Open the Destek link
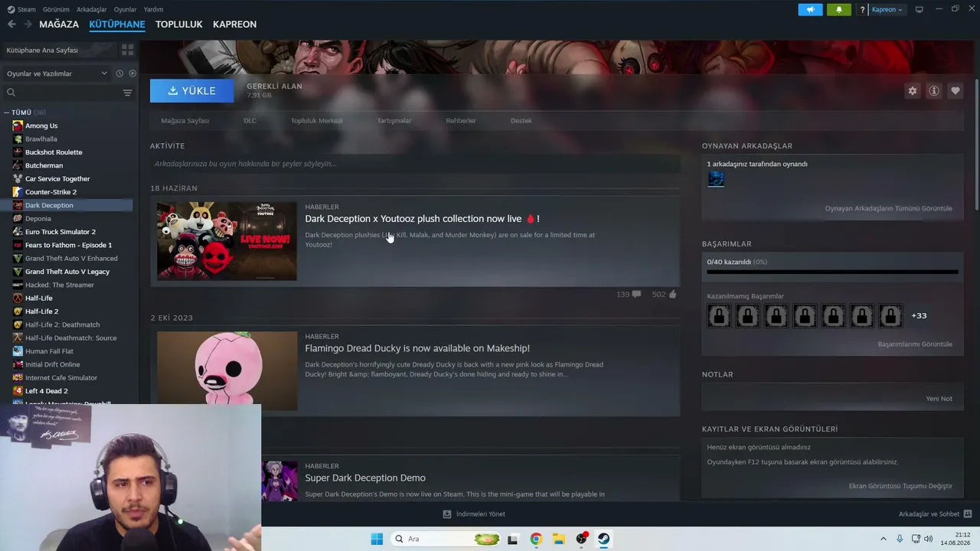Viewport: 980px width, 551px height. 521,121
